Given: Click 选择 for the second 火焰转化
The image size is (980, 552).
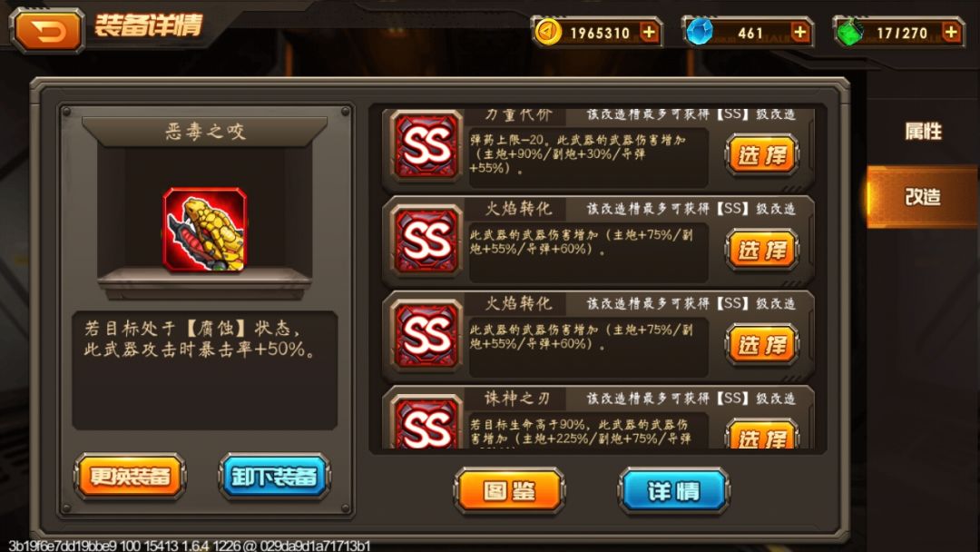Looking at the screenshot, I should coord(762,344).
